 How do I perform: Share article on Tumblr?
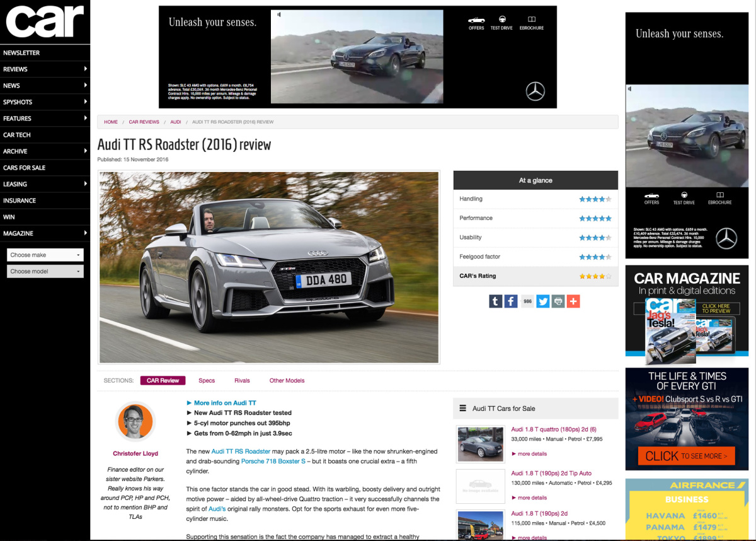[x=496, y=301]
